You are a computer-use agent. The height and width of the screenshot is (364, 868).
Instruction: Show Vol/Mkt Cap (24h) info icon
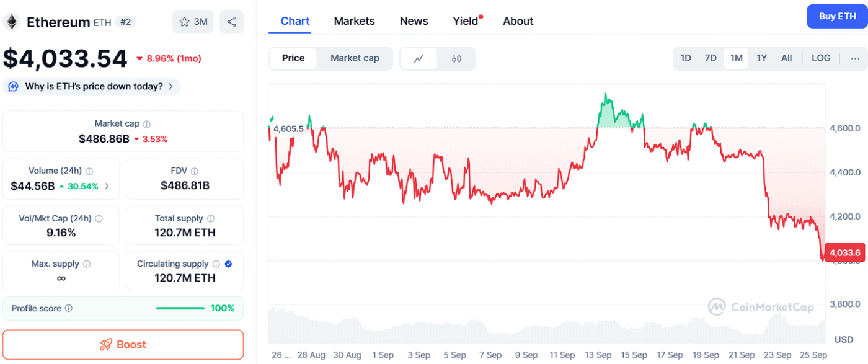[99, 218]
